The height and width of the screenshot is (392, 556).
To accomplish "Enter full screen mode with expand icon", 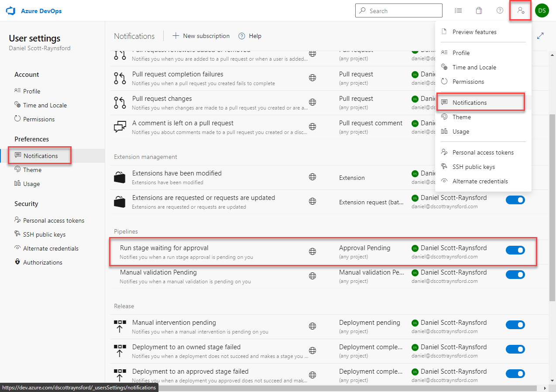I will tap(540, 36).
